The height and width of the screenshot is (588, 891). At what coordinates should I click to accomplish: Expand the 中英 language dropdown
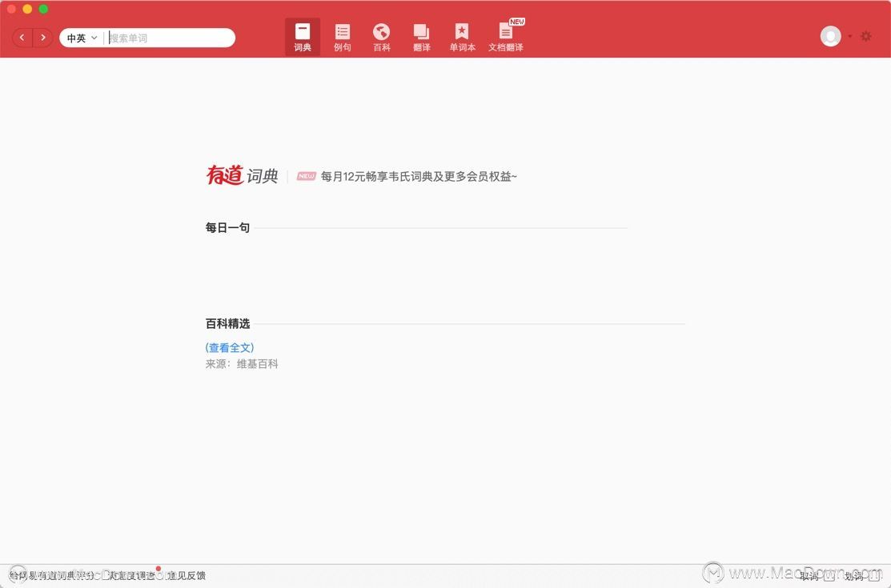click(x=82, y=38)
